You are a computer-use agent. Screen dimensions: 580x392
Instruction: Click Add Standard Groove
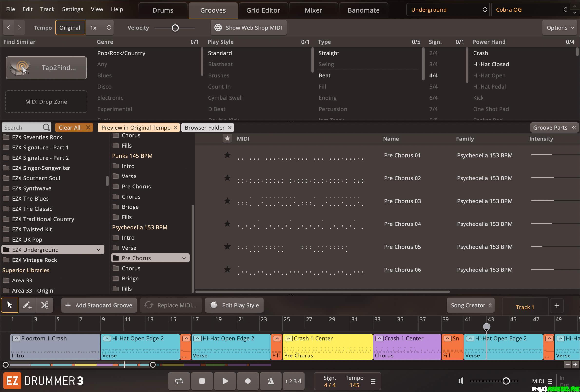point(99,305)
